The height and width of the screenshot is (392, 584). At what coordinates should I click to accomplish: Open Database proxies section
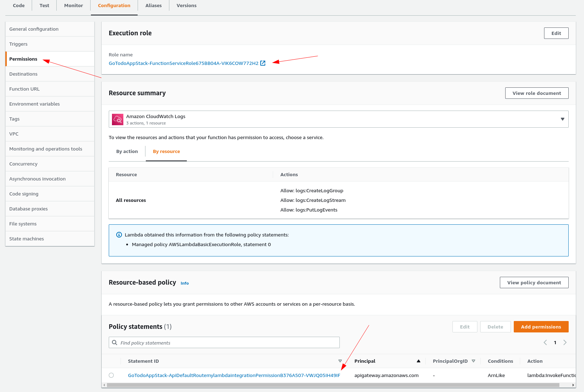[50, 209]
